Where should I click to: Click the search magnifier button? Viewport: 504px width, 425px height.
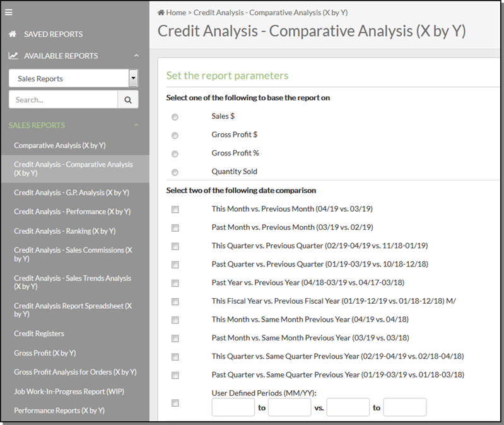pos(128,100)
